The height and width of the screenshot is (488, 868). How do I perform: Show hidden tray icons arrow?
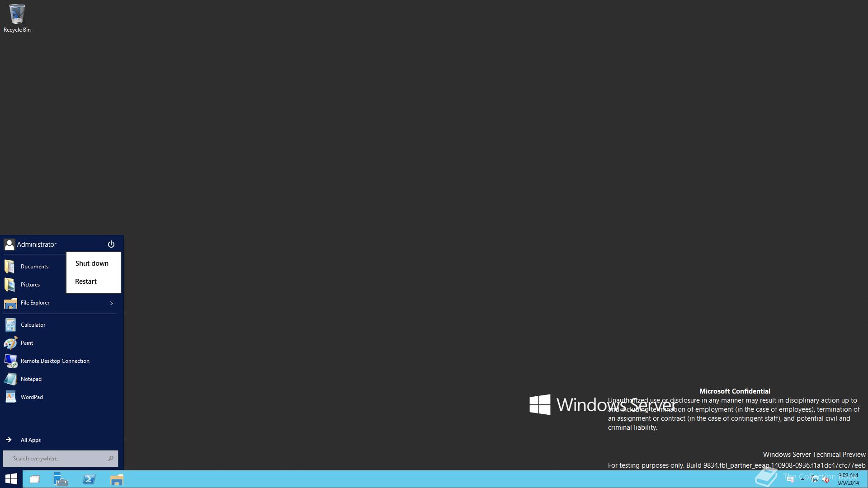[x=802, y=479]
